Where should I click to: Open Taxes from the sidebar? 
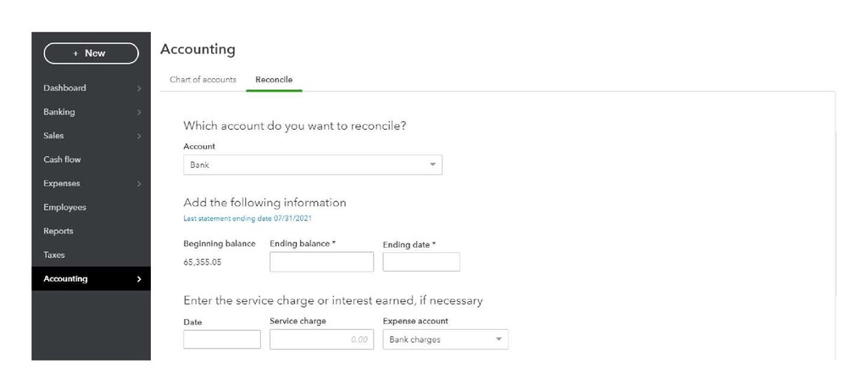point(54,255)
